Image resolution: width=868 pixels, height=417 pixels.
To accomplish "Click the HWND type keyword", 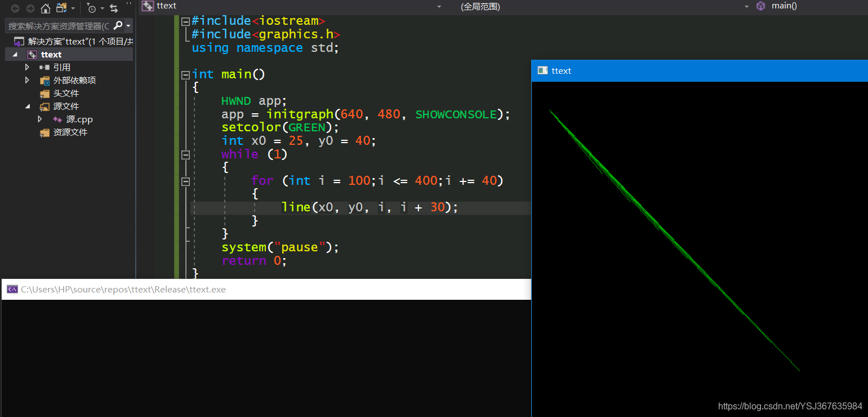I will 236,101.
